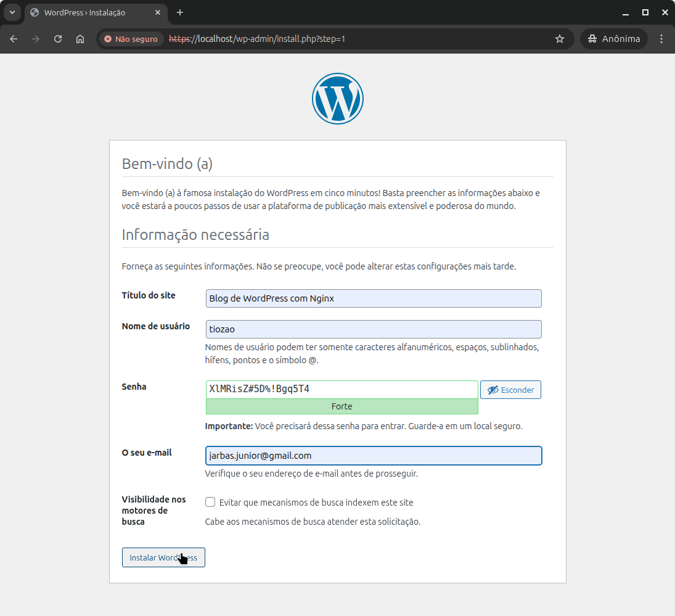
Task: Click the Nome de usuário label
Action: point(156,326)
